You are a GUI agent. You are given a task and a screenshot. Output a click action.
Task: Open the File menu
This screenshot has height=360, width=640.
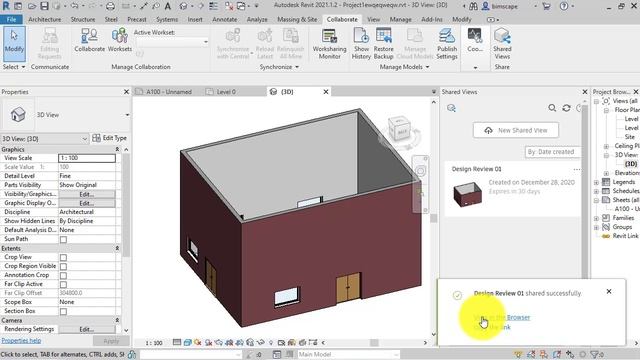(11, 19)
